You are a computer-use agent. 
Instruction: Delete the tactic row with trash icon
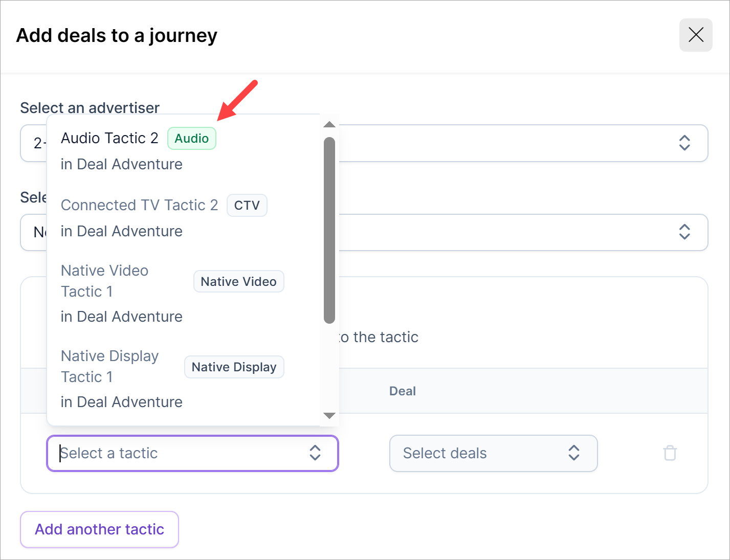pos(670,453)
